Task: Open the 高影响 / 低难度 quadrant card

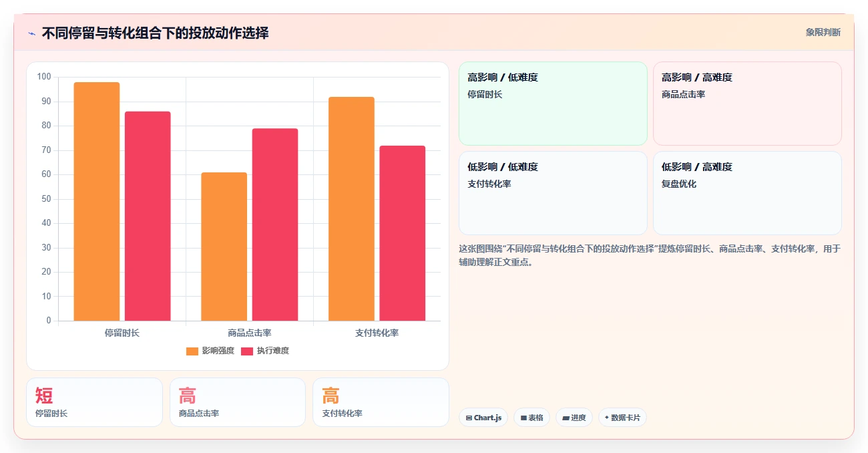Action: click(553, 104)
